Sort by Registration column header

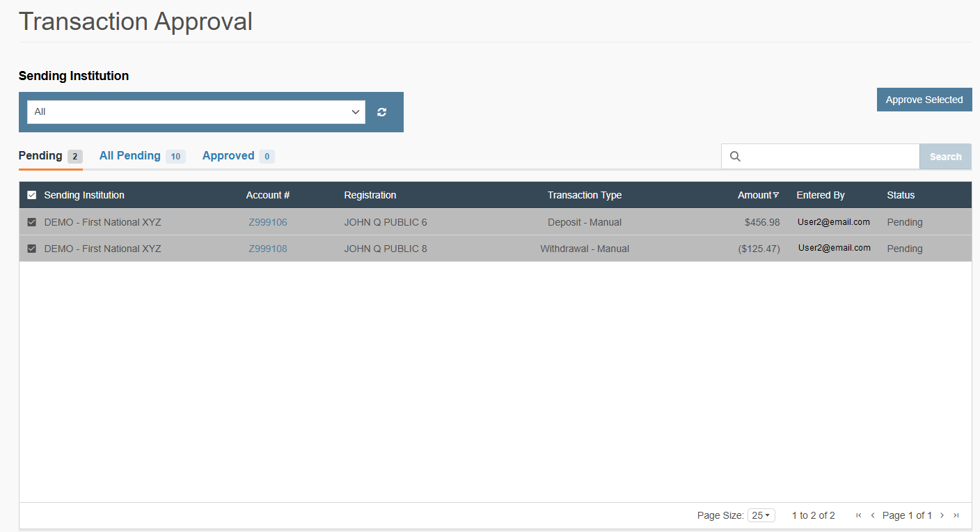[370, 195]
